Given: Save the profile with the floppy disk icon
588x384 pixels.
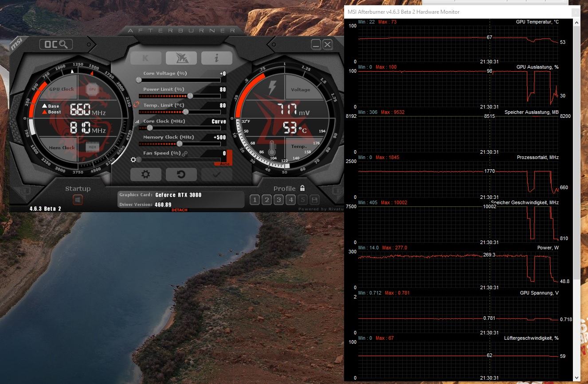Looking at the screenshot, I should (314, 200).
